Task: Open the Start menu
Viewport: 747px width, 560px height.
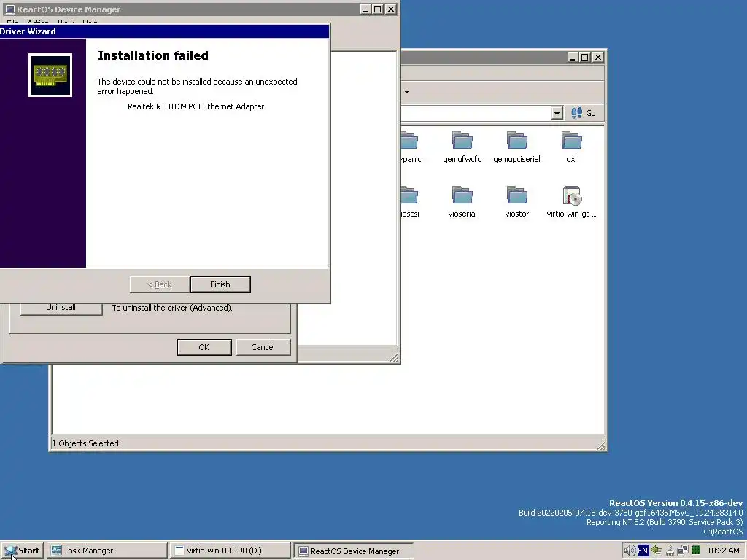Action: (23, 551)
